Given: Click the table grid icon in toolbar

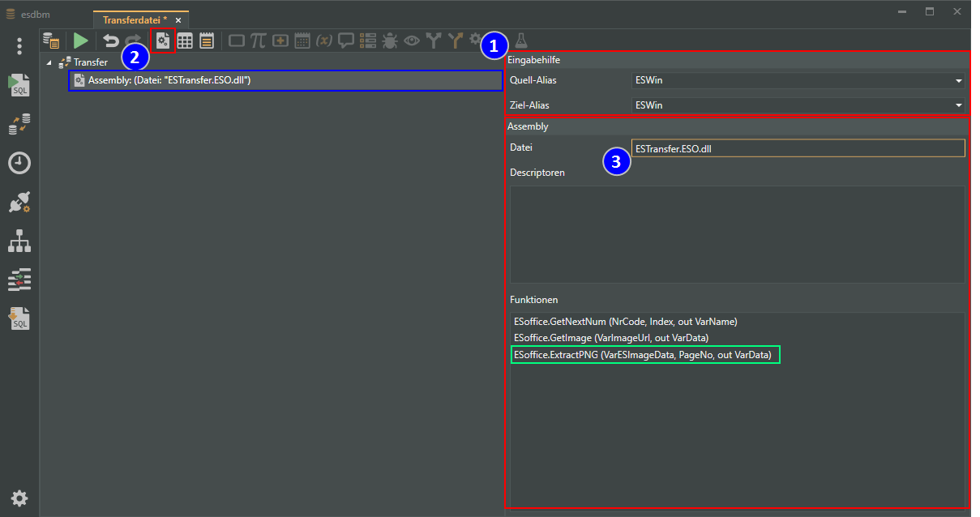Looking at the screenshot, I should point(185,41).
